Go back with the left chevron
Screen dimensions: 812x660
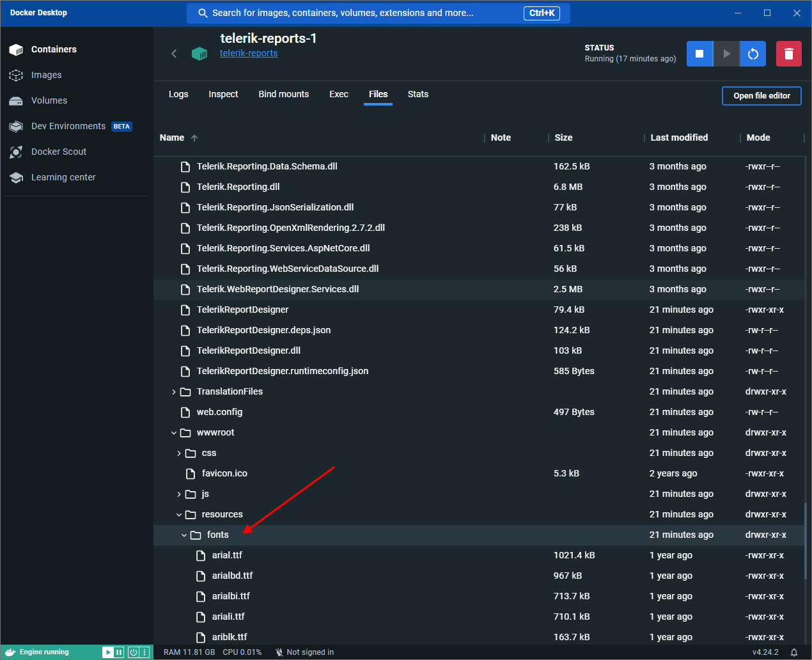tap(174, 54)
